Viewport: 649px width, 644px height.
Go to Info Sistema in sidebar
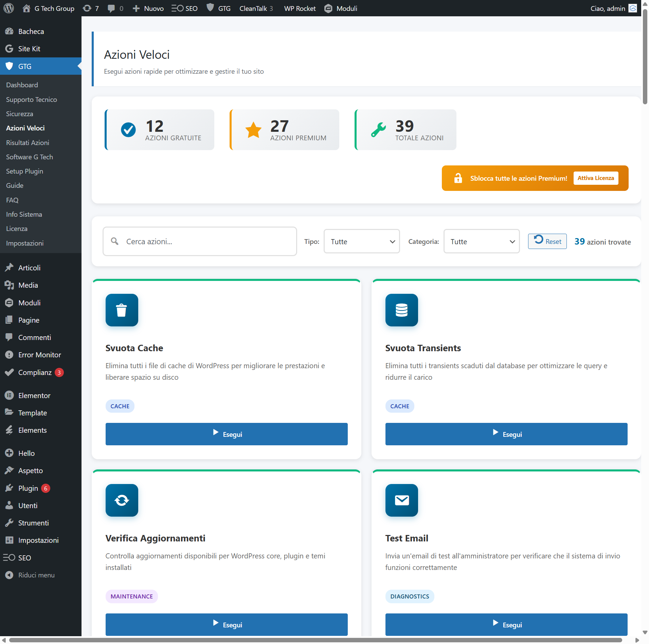click(24, 214)
